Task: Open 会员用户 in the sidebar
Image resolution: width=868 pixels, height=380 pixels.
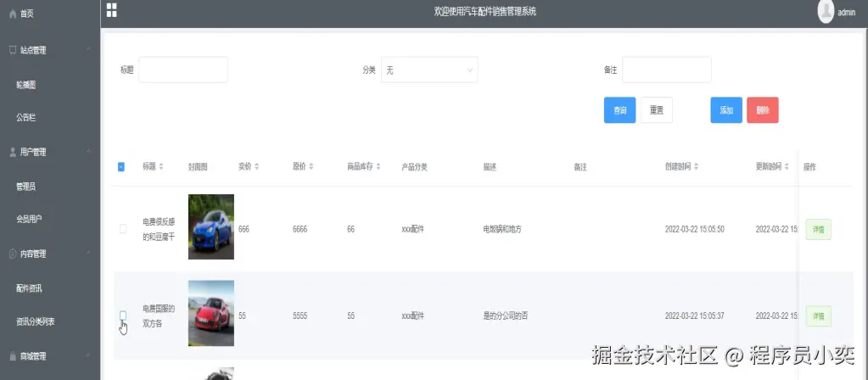Action: point(30,220)
